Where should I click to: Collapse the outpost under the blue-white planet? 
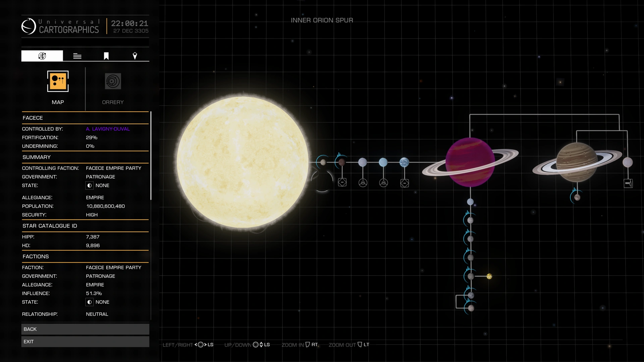405,183
